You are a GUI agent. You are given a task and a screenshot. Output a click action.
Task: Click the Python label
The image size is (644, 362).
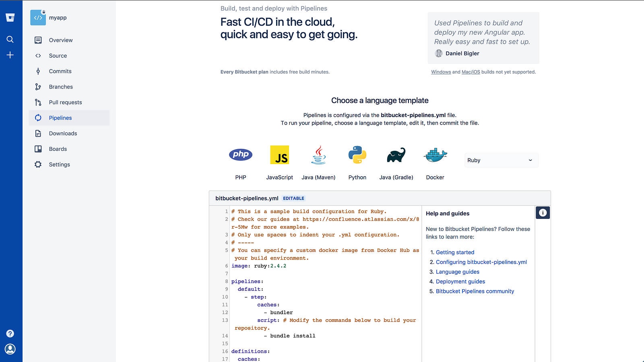tap(357, 177)
